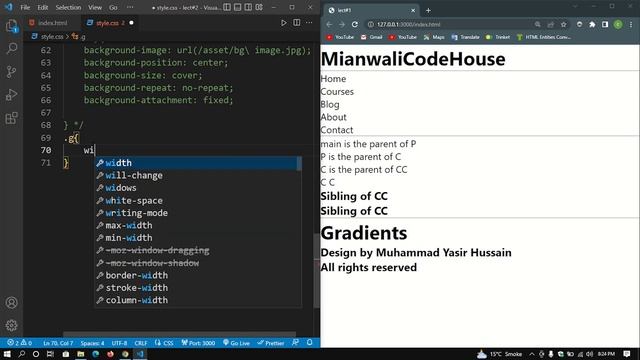Expand the hidden menu items ellipsis
Viewport: 640px width, 360px height.
tap(130, 7)
